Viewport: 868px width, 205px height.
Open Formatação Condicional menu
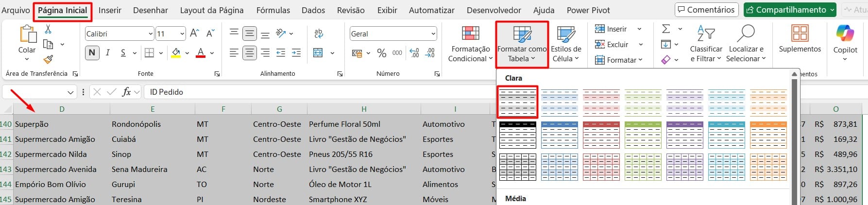point(469,45)
